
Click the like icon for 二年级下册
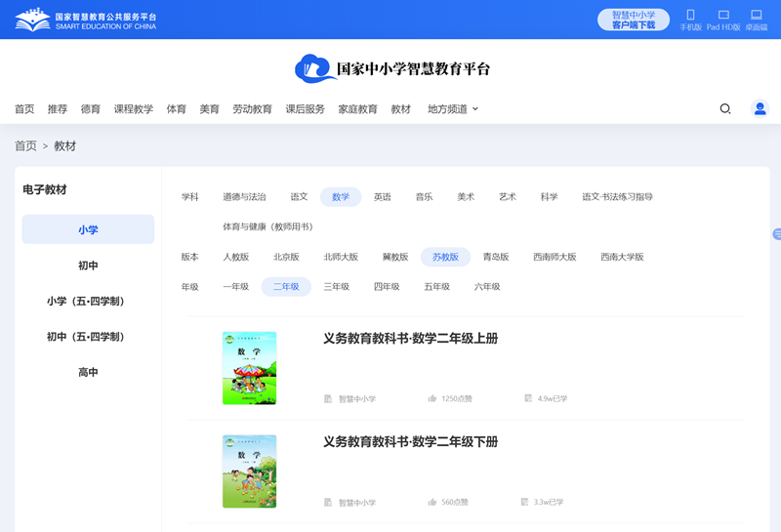[432, 502]
